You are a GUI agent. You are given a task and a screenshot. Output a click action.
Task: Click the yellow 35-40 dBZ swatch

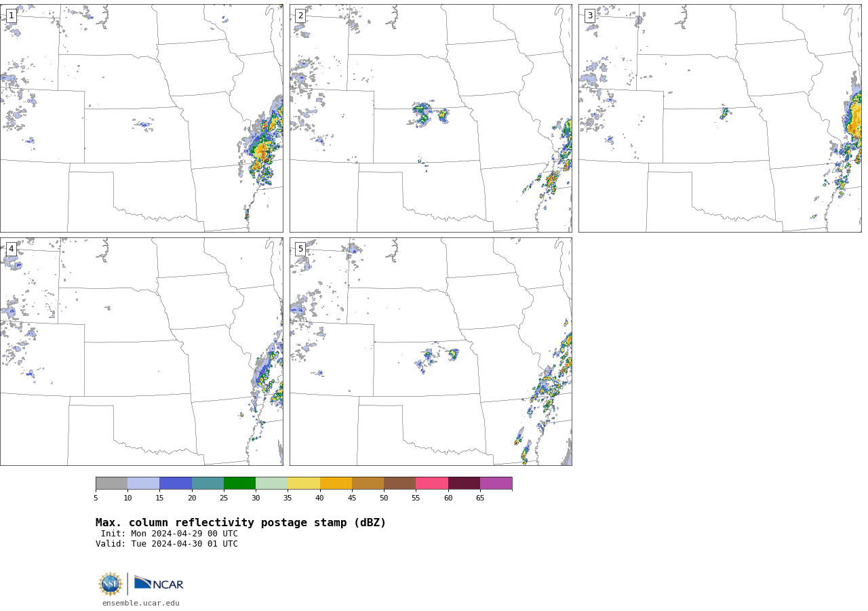(304, 484)
